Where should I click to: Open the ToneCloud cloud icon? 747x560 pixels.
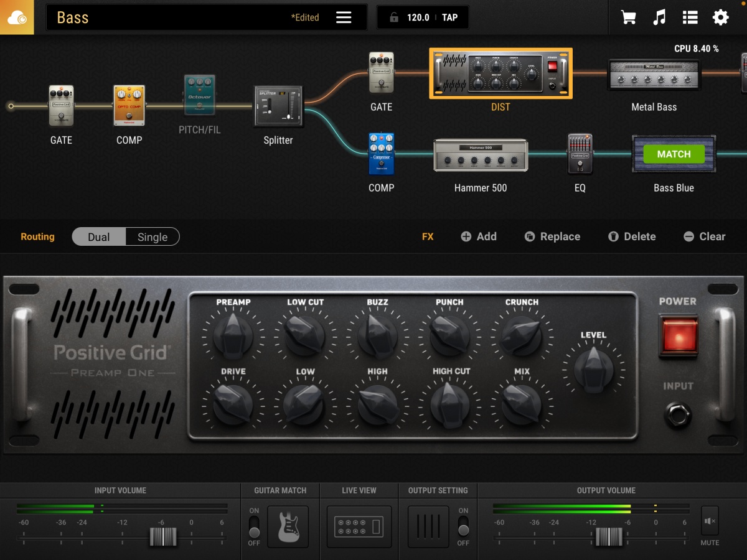[17, 17]
